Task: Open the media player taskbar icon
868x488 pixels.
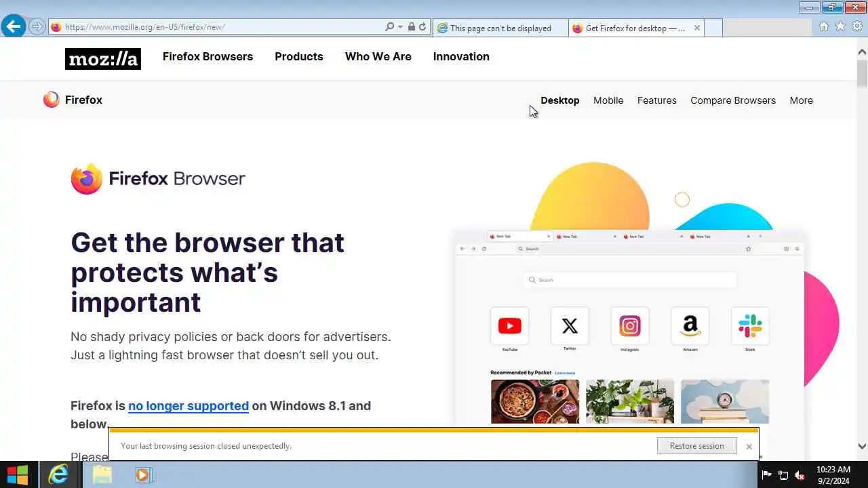Action: (142, 474)
